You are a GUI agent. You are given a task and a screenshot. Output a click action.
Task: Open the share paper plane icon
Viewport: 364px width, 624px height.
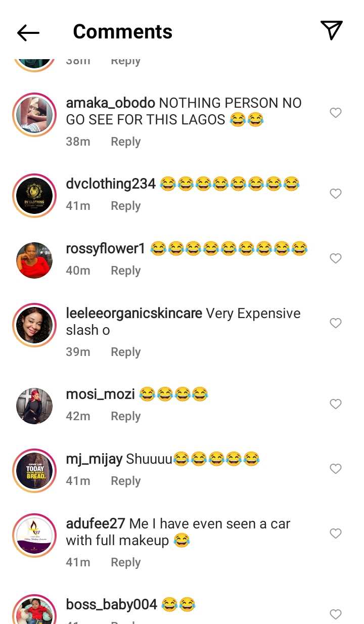click(x=332, y=30)
